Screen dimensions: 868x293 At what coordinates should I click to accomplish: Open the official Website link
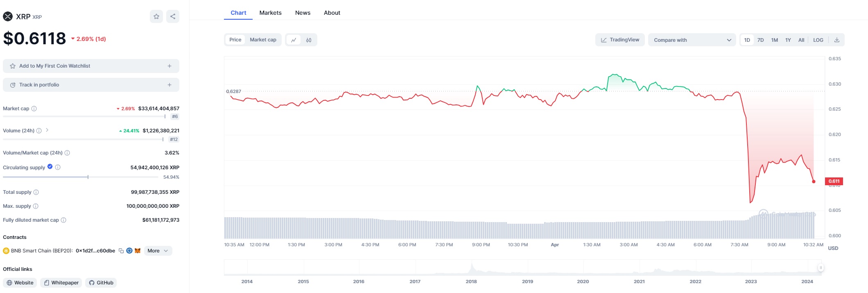click(20, 283)
